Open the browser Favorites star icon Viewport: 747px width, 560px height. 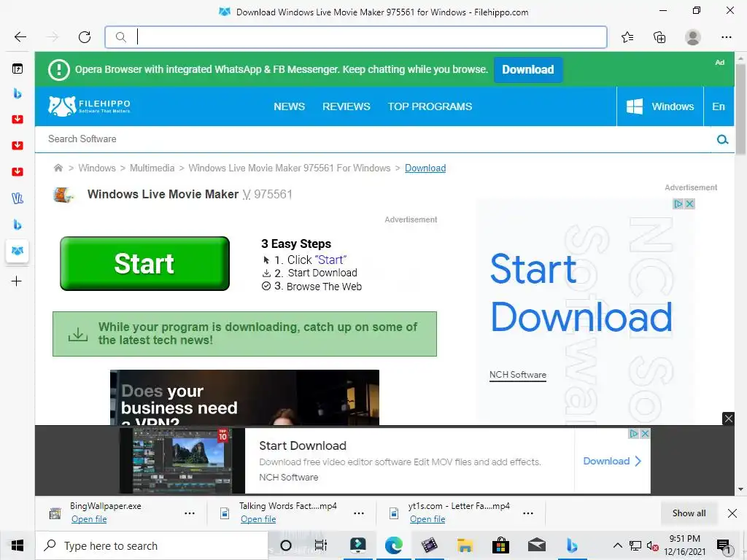tap(627, 36)
